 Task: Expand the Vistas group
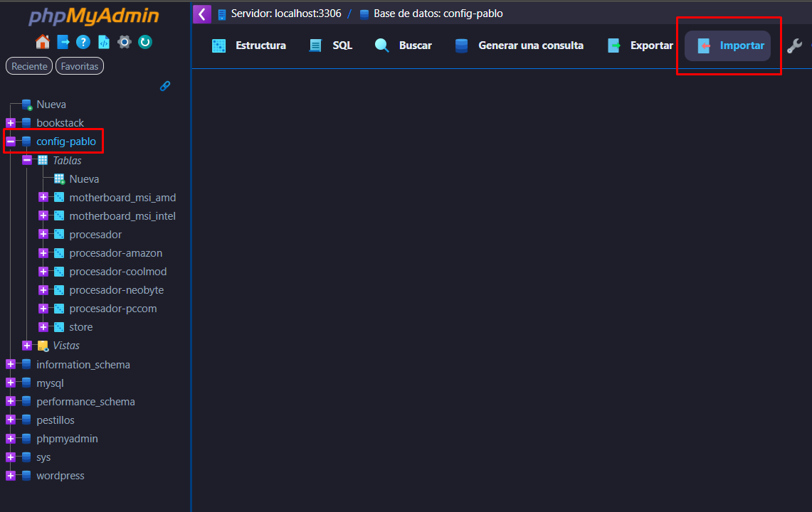pos(27,346)
